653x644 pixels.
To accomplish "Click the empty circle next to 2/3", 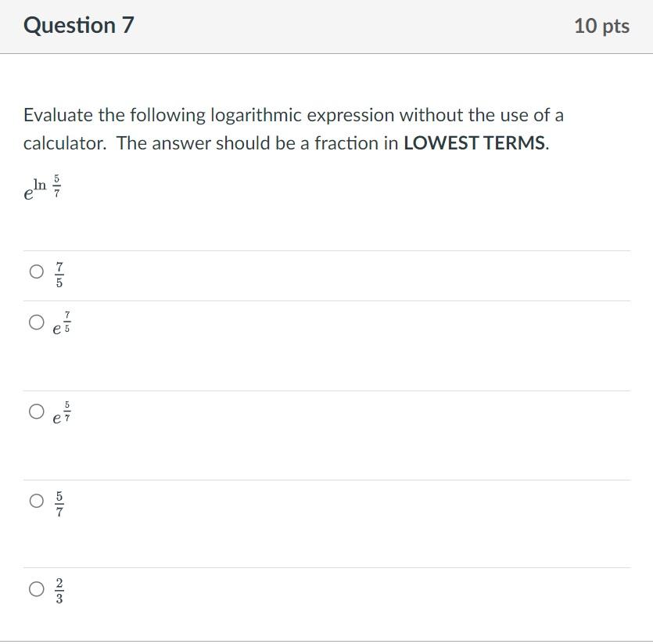I will [36, 588].
